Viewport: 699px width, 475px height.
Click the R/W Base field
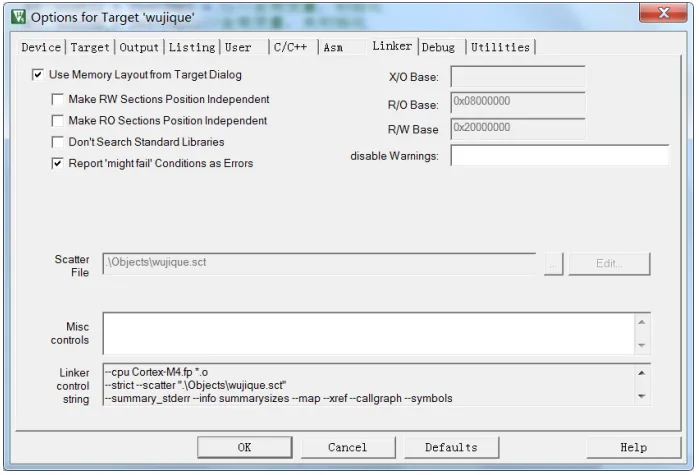click(x=518, y=129)
